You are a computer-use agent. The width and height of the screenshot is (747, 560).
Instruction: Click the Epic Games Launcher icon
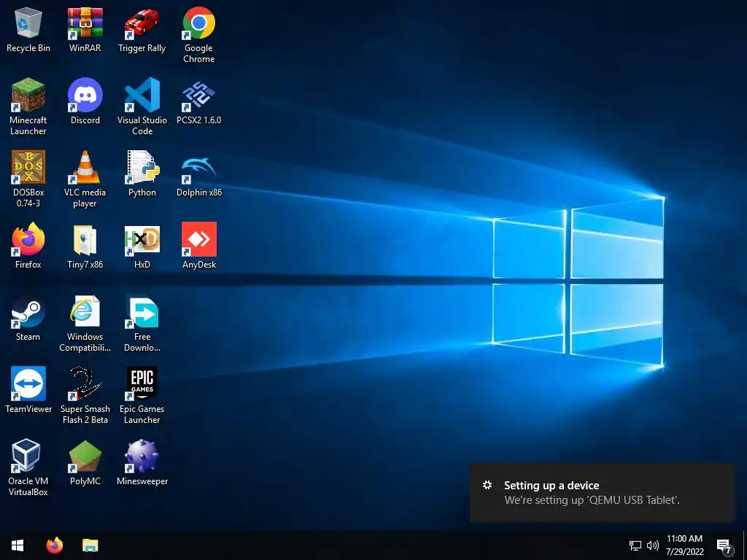(142, 396)
